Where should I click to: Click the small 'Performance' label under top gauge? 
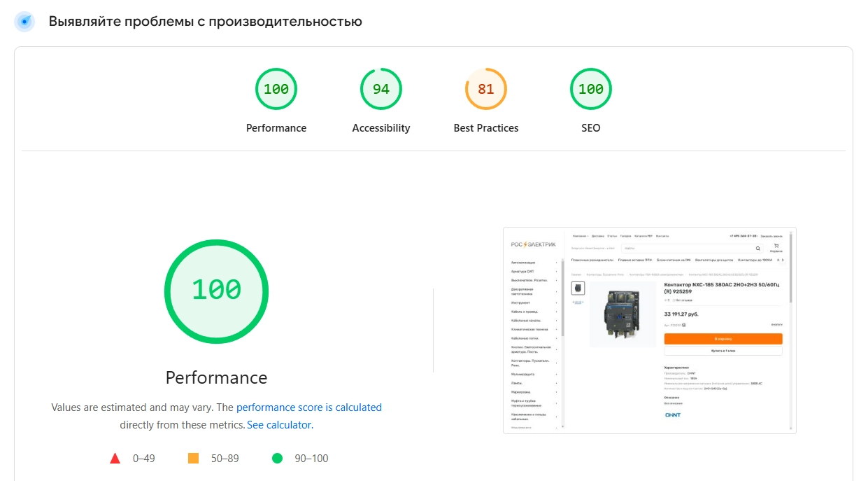click(276, 128)
